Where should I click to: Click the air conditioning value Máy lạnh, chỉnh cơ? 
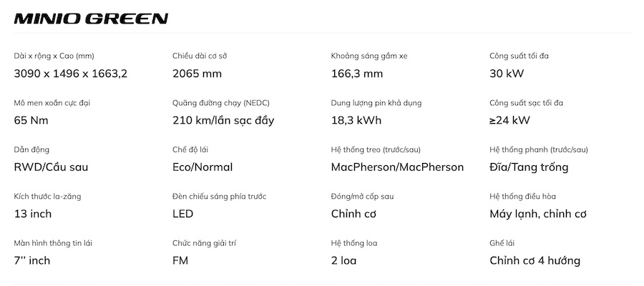point(538,214)
